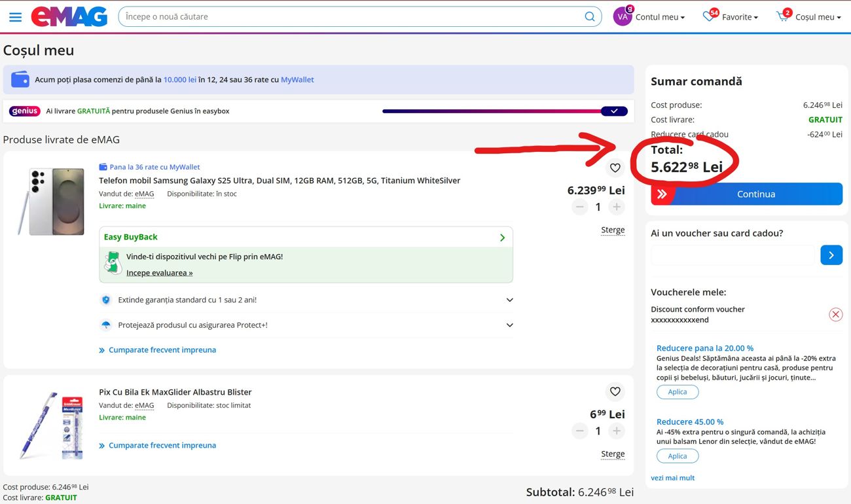
Task: Open the MyWallet link in banner
Action: [297, 80]
